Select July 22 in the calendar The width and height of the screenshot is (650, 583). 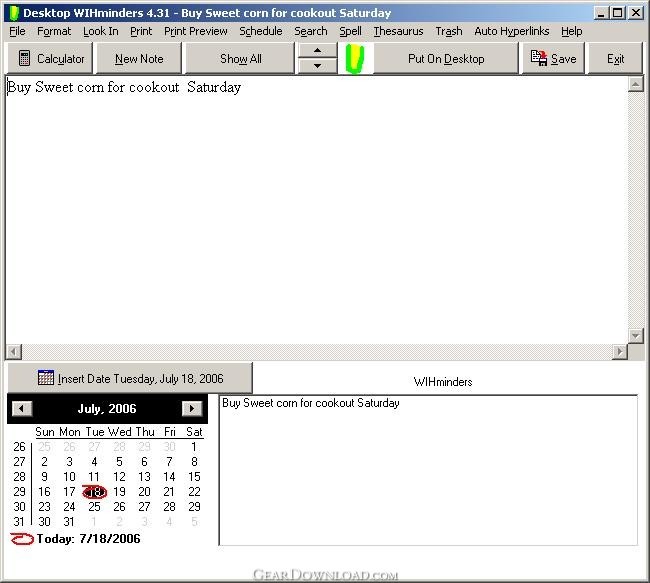pyautogui.click(x=194, y=492)
